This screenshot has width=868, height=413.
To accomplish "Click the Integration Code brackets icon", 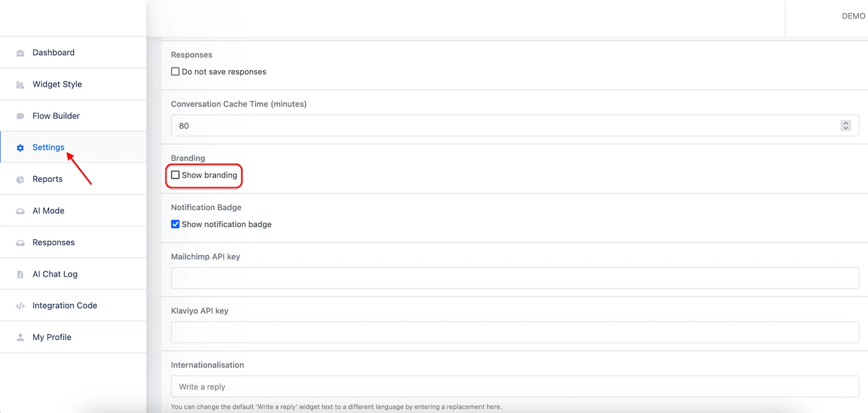I will [20, 306].
